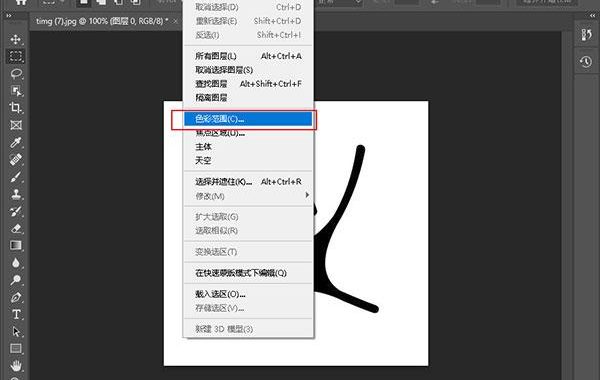Viewport: 600px width, 380px height.
Task: Click the greyed 新建 3D 模型(3) entry
Action: [x=248, y=329]
